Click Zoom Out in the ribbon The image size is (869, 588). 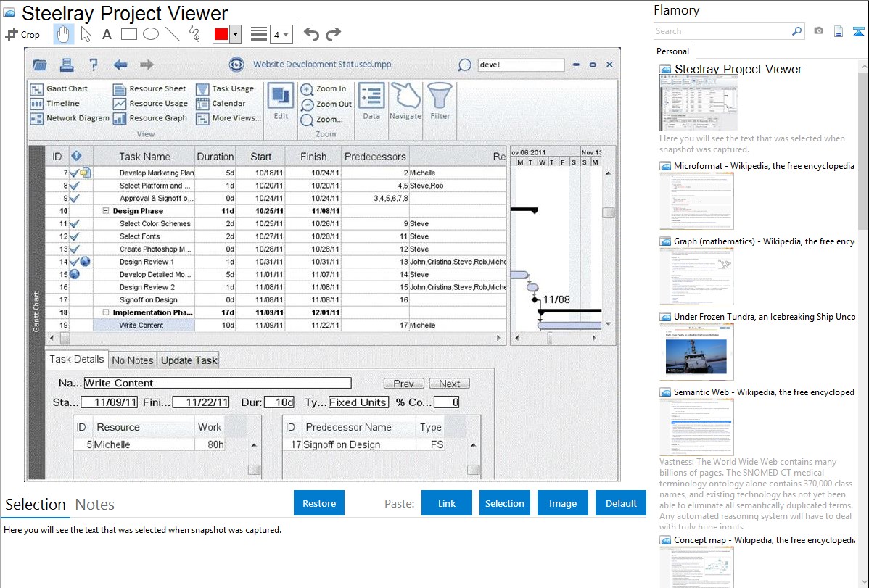[x=326, y=104]
